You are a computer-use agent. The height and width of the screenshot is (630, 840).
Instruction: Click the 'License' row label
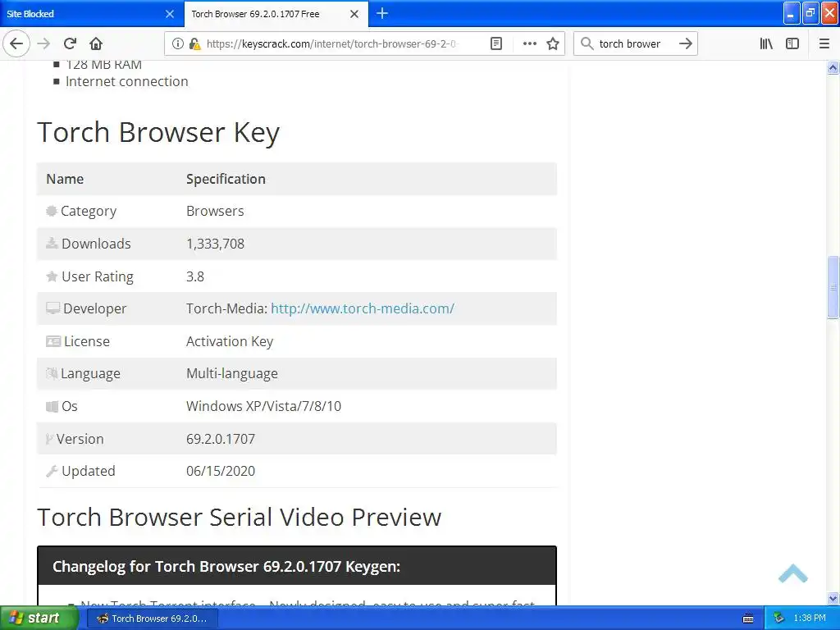point(87,341)
